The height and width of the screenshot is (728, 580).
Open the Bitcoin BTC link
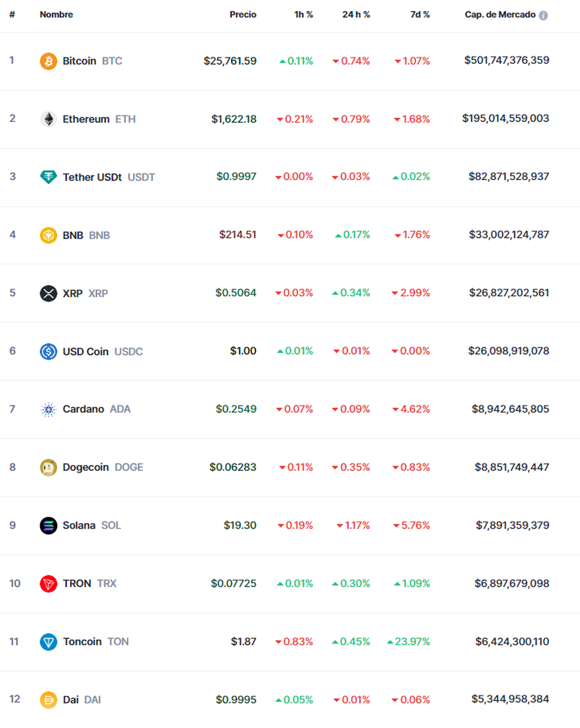(92, 61)
